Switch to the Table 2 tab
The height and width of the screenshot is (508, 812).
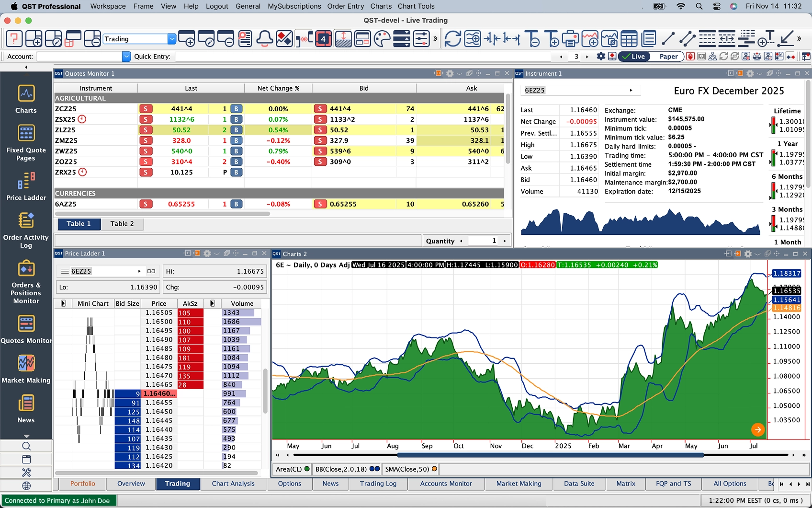tap(122, 224)
